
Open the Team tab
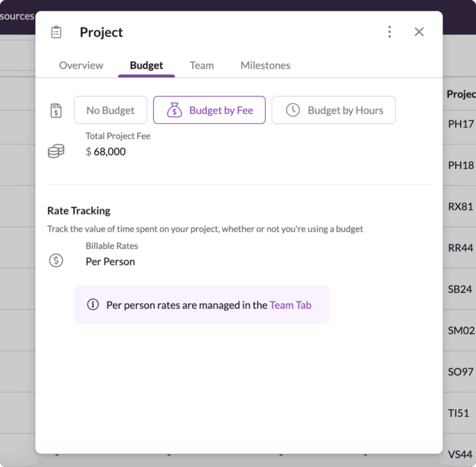(202, 65)
